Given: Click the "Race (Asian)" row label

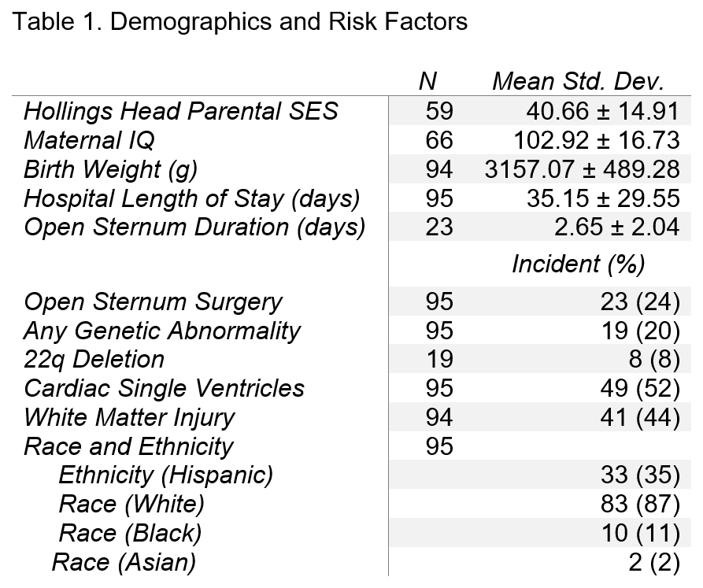Looking at the screenshot, I should [124, 562].
